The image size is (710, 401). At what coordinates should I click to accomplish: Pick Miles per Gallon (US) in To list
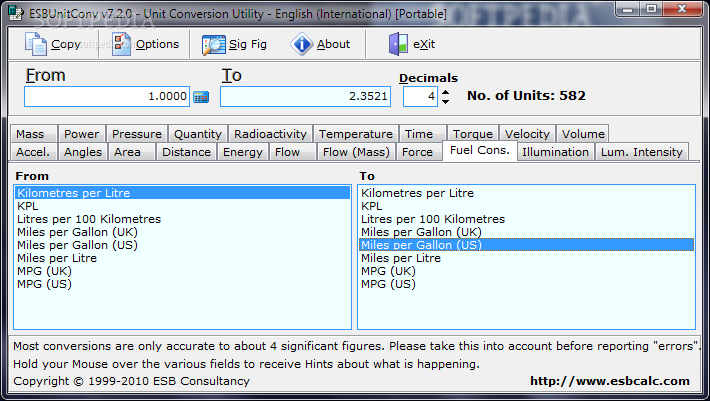(x=526, y=245)
